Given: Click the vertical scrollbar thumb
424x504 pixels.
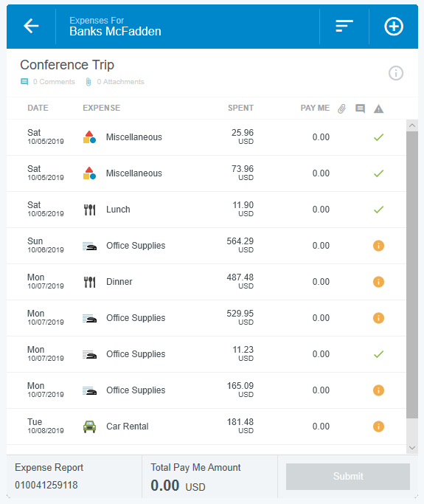Looking at the screenshot, I should click(x=411, y=275).
